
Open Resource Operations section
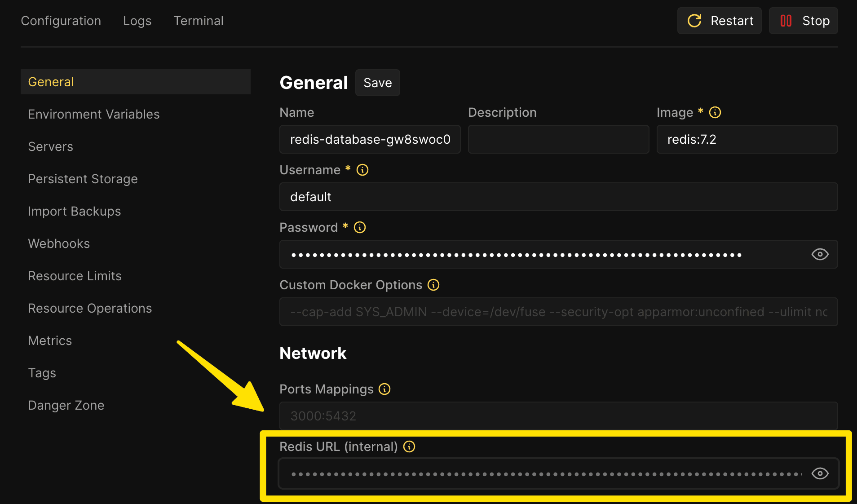[136, 308]
